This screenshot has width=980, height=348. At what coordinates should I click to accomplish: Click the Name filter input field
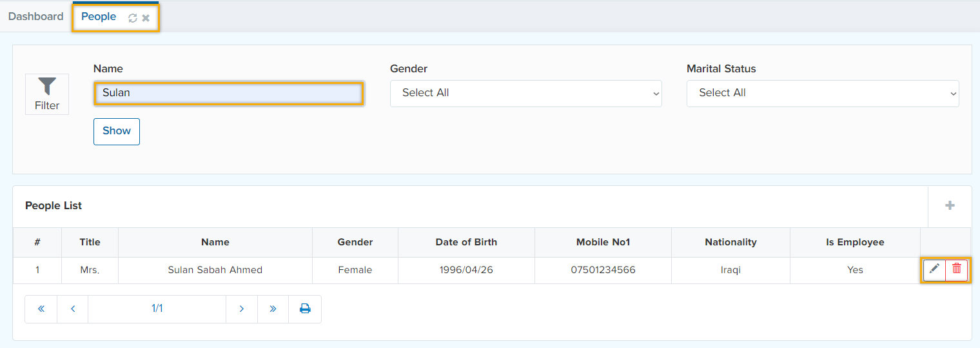pos(229,93)
